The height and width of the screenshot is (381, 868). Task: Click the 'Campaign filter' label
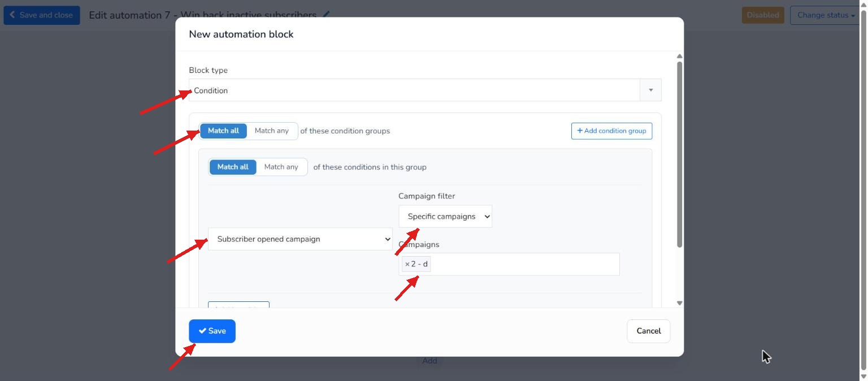coord(427,196)
